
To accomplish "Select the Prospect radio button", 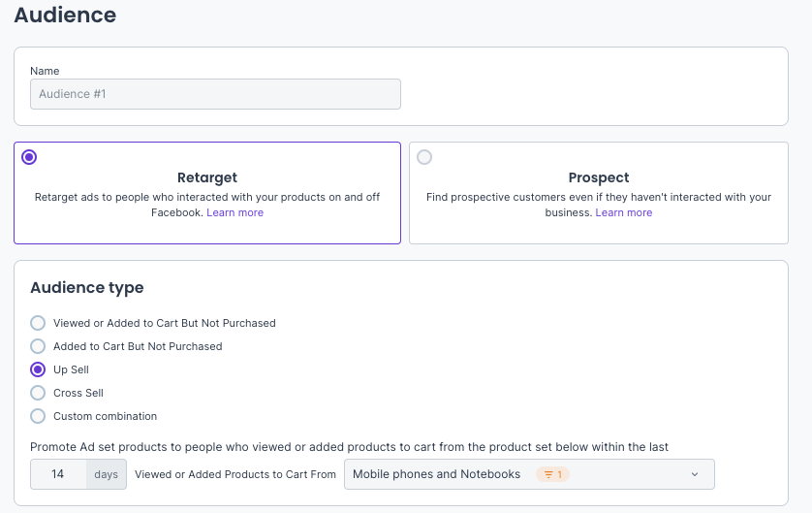I will (x=424, y=157).
